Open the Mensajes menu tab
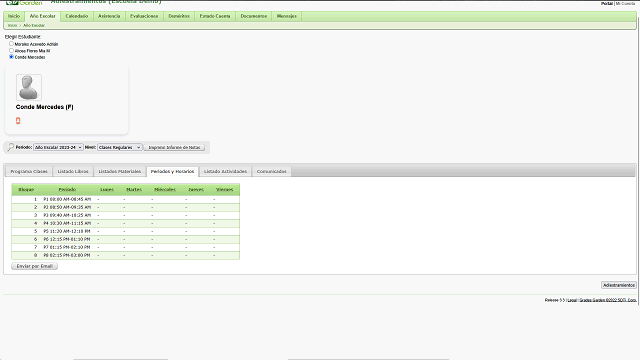The height and width of the screenshot is (360, 640). (287, 16)
